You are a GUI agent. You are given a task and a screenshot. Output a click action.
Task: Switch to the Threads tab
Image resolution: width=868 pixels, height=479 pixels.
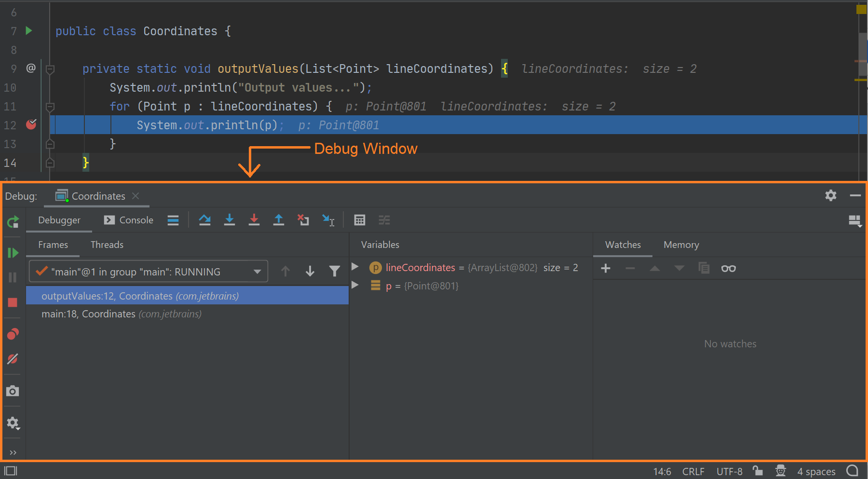107,245
